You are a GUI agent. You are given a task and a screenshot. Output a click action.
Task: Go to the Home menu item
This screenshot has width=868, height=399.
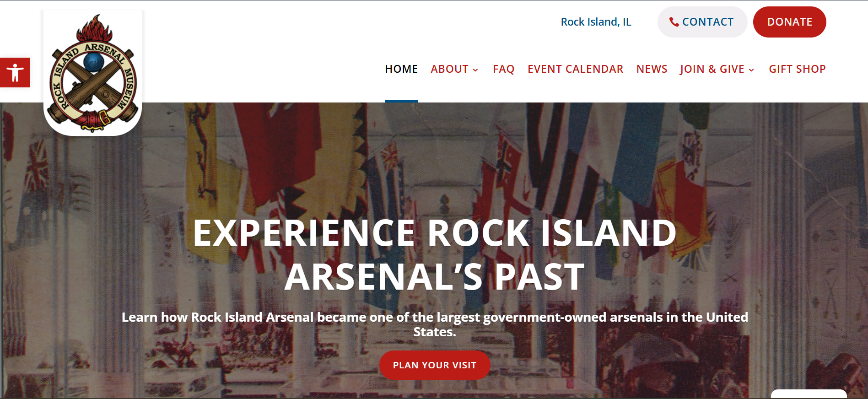[401, 69]
